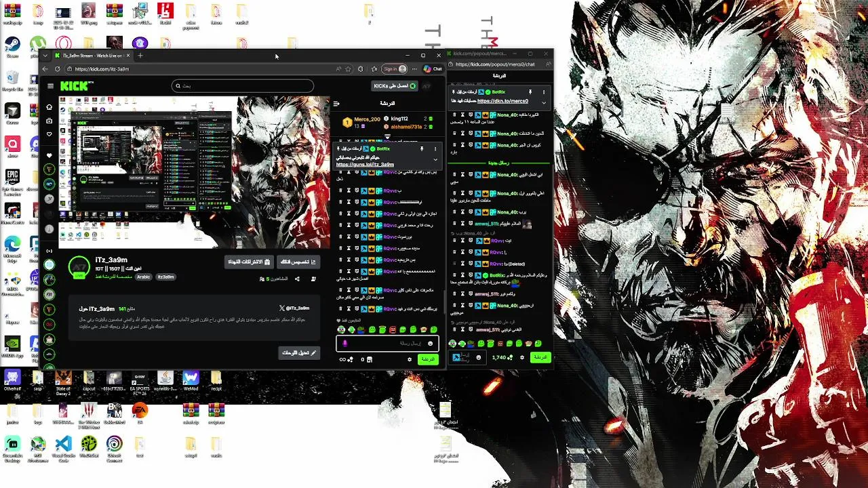868x488 pixels.
Task: Open a new browser tab
Action: point(140,56)
